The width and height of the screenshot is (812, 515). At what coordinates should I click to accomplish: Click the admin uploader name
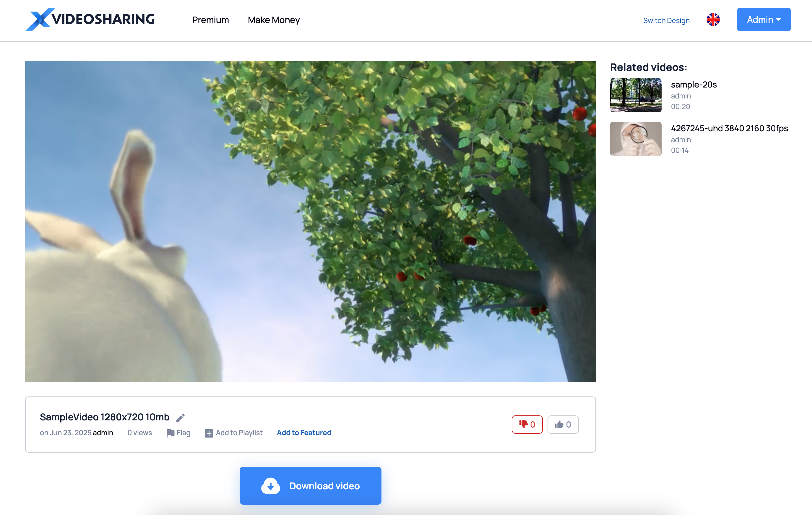coord(103,433)
